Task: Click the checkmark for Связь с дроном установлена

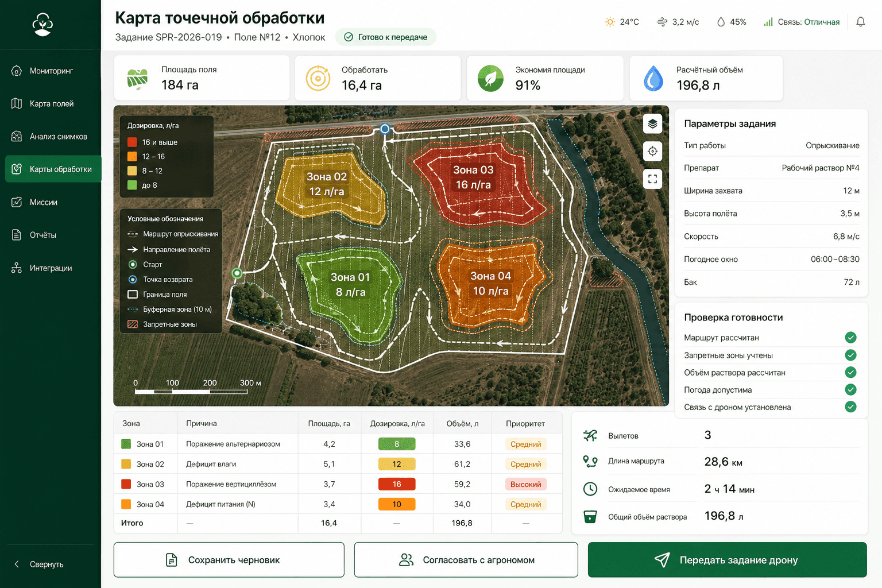Action: point(851,407)
